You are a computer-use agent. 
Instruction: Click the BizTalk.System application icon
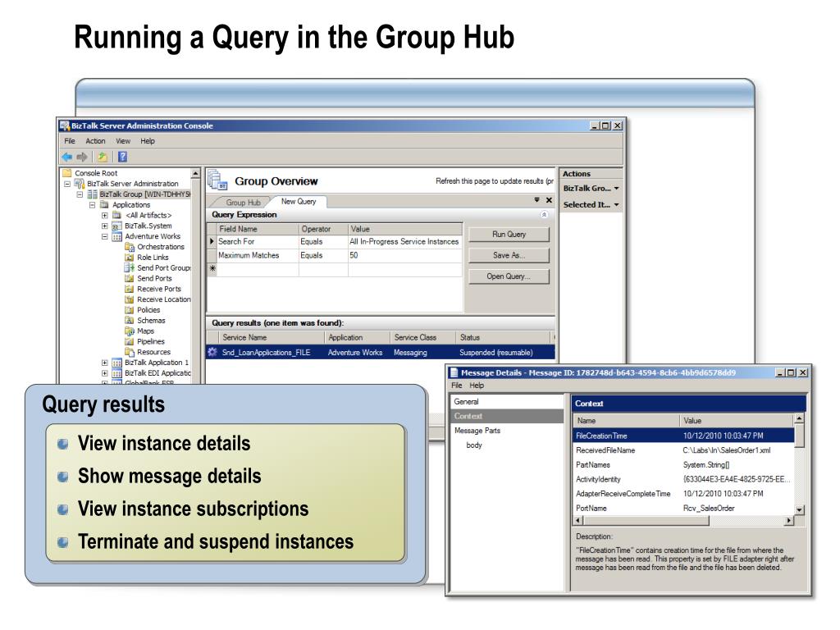[x=116, y=226]
